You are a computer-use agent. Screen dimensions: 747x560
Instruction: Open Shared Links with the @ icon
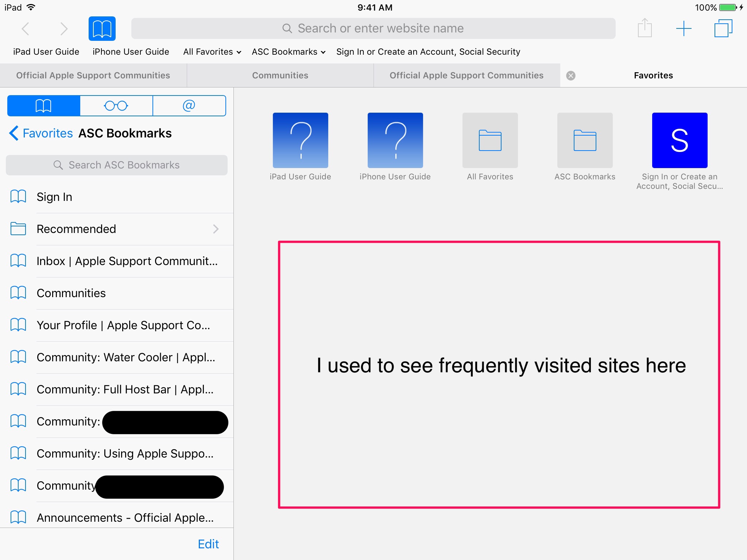[x=189, y=105]
